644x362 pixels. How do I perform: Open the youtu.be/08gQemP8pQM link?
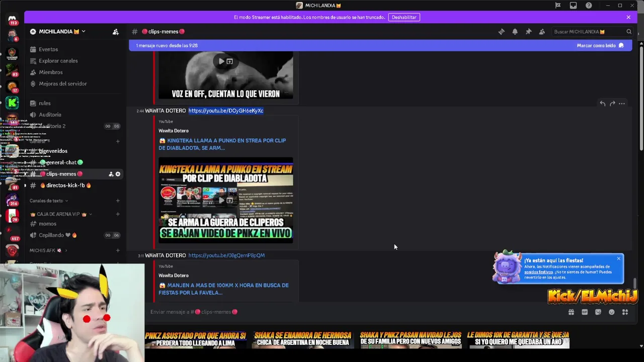click(226, 255)
